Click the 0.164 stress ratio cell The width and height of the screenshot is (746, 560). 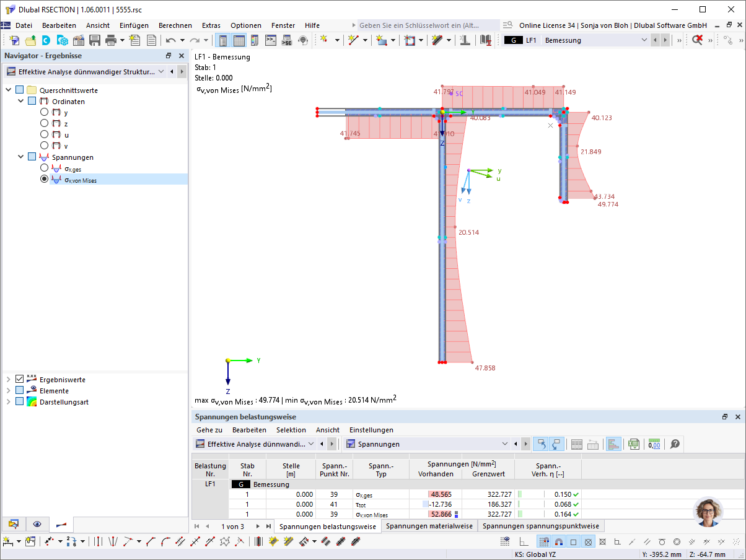[x=548, y=514]
